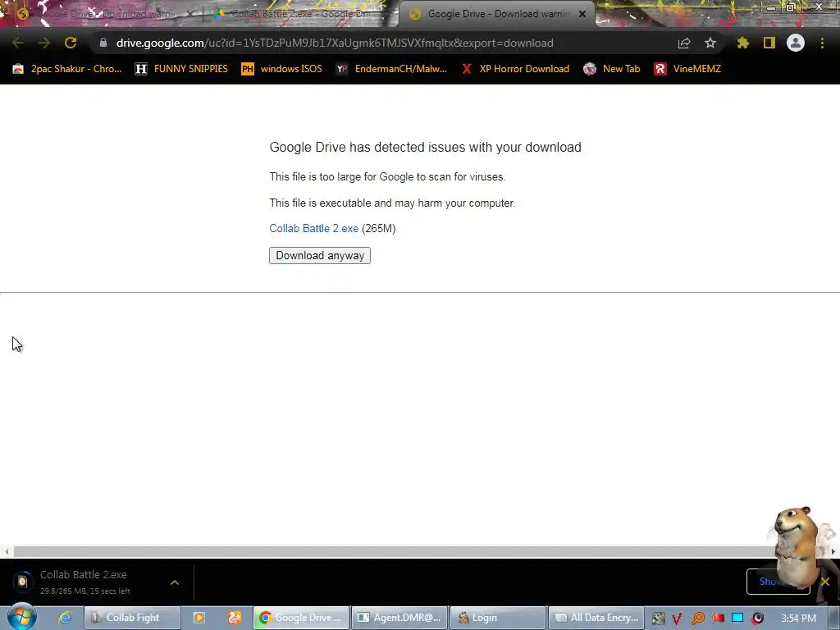Click the forward navigation arrow

44,43
